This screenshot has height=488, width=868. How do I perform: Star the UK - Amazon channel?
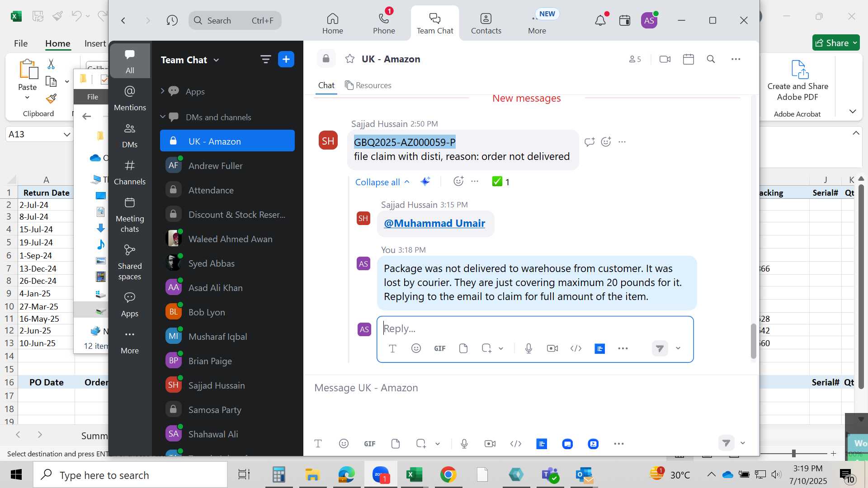(350, 59)
